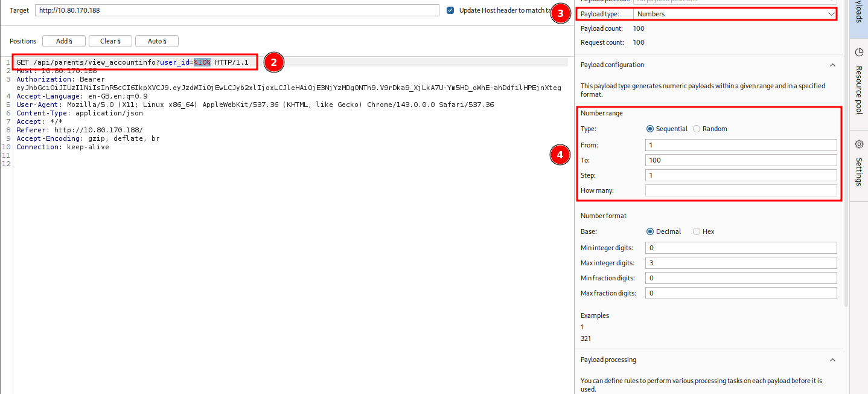
Task: Select the Random number range type
Action: (x=697, y=129)
